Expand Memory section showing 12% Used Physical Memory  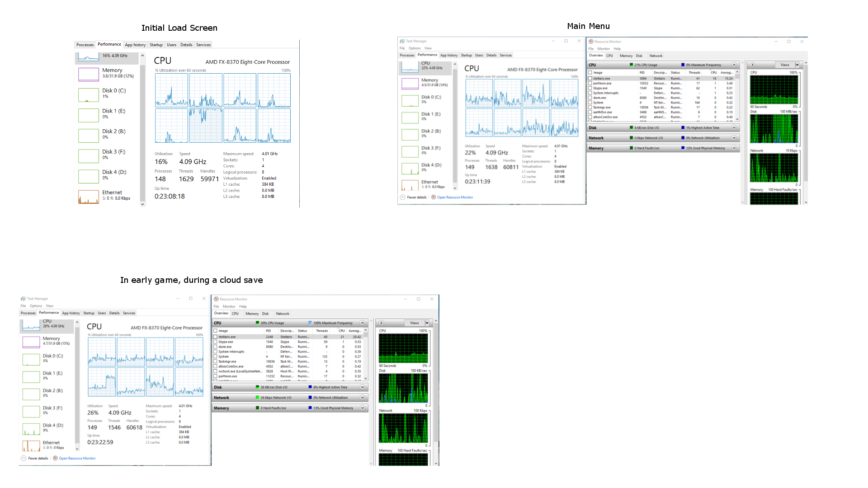tap(734, 148)
